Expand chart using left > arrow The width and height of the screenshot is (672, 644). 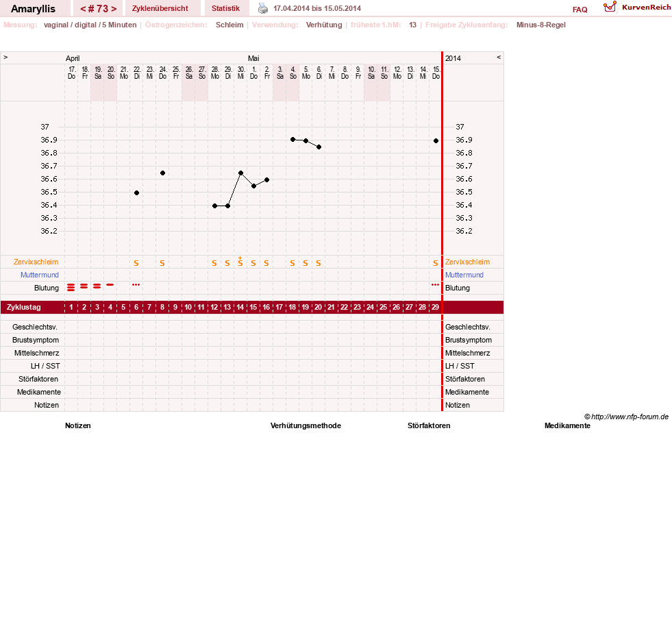[x=5, y=57]
